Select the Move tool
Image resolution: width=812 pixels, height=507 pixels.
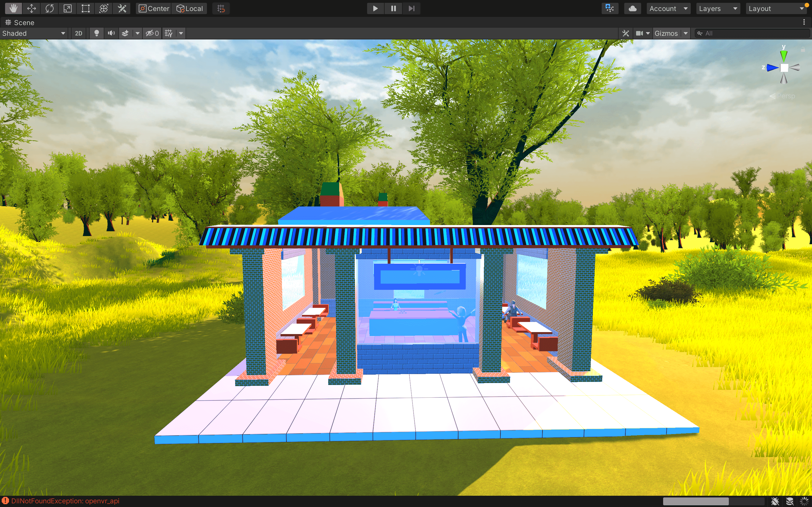point(32,8)
